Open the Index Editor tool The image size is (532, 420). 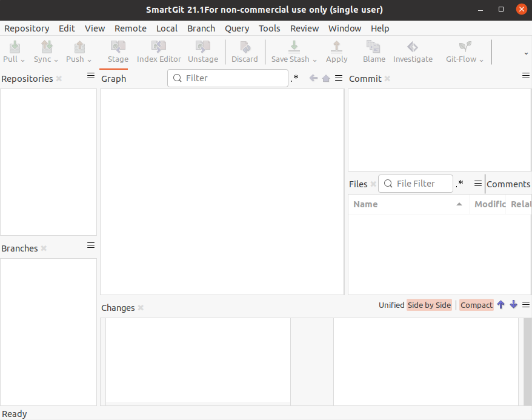pos(159,47)
